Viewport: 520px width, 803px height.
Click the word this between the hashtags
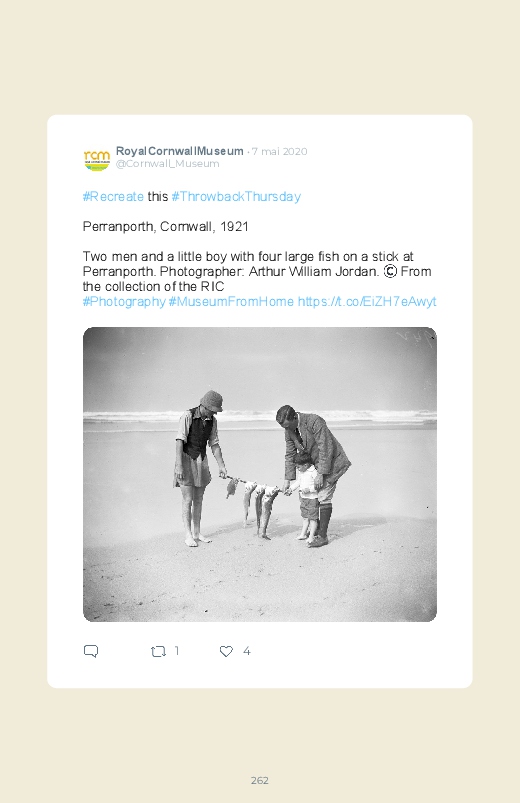(158, 197)
